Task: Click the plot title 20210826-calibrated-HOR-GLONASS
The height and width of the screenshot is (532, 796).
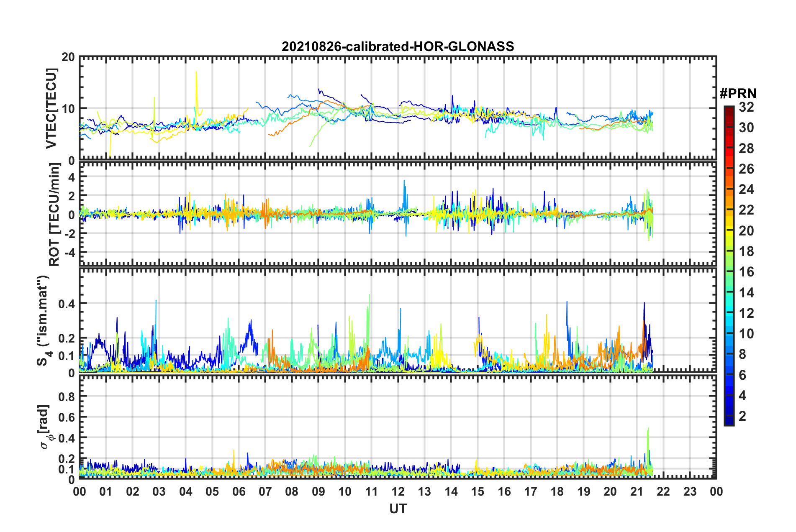Action: tap(398, 46)
